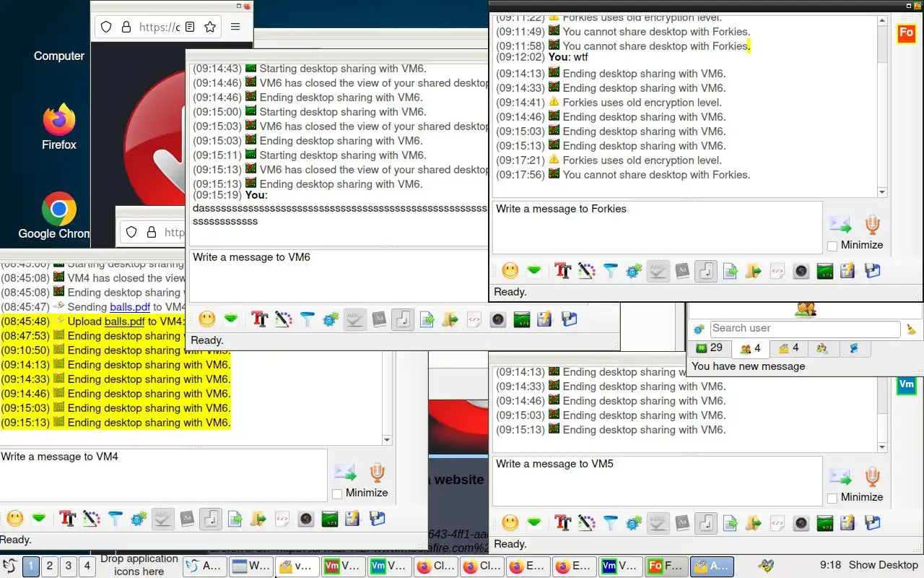Click the scroll-down arrow in VM4 chat history
924x578 pixels.
click(x=387, y=440)
